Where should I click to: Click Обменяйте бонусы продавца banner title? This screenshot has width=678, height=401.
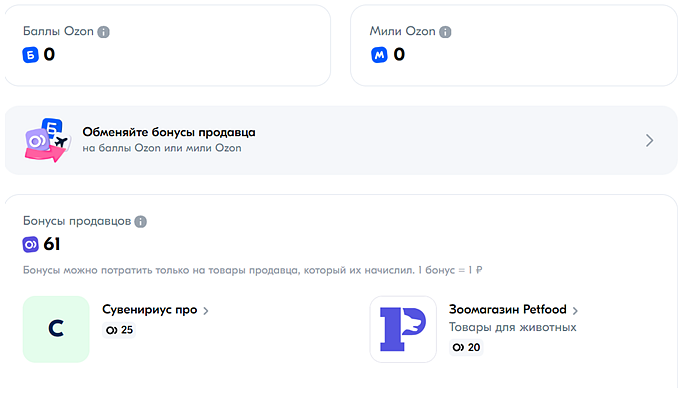169,132
